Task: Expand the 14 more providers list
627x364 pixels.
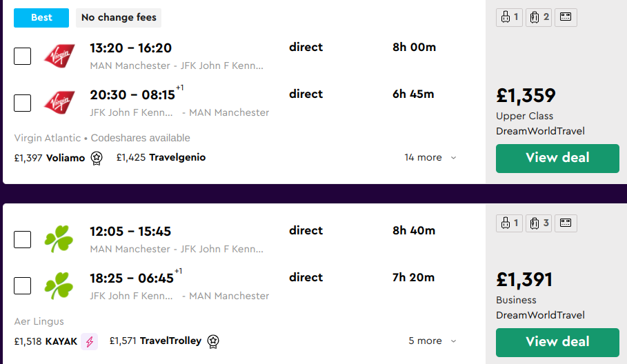Action: 430,158
